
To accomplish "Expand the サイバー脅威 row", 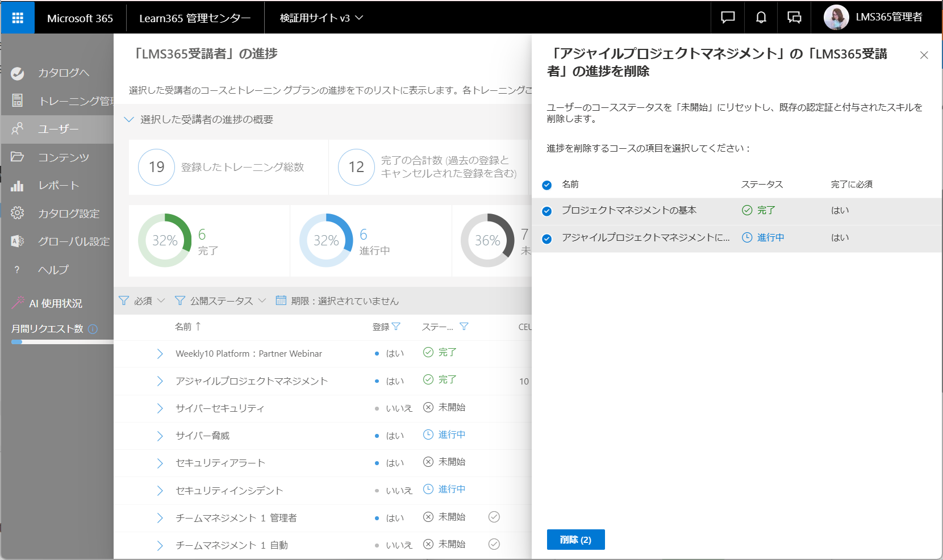I will point(160,436).
